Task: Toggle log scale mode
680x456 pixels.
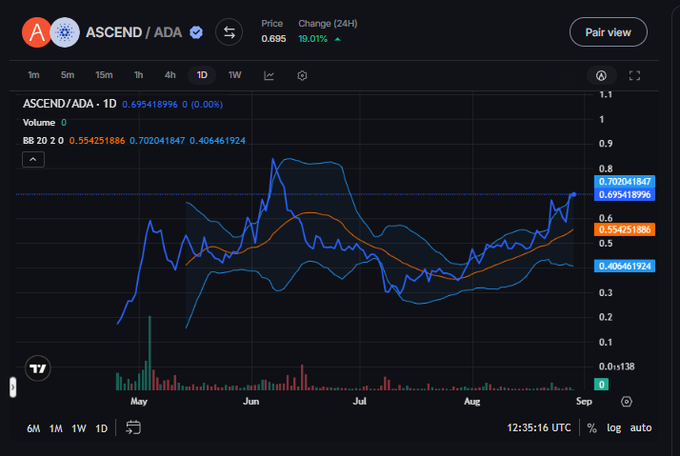Action: (x=614, y=428)
